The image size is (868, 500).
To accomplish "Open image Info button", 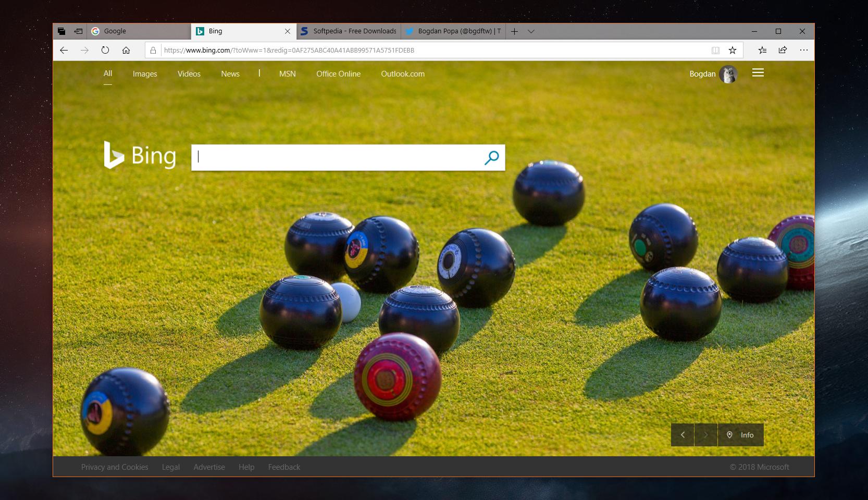I will pos(741,435).
